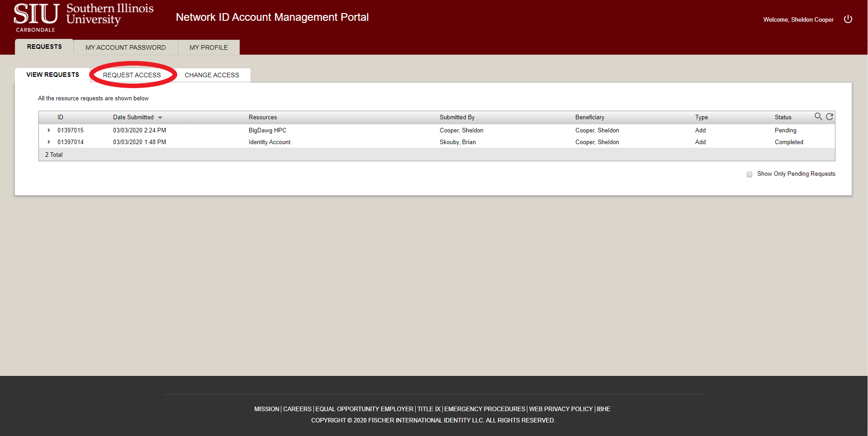Refresh the requests table
The height and width of the screenshot is (436, 868).
[x=830, y=117]
